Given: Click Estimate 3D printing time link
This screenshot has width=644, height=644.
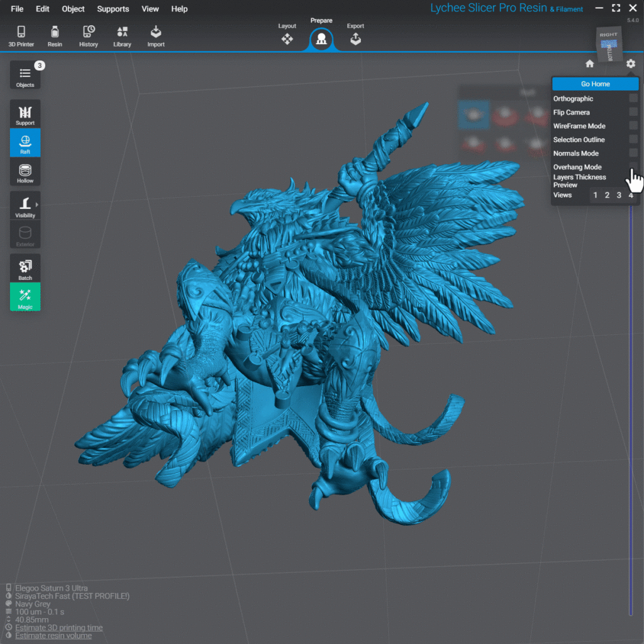Looking at the screenshot, I should 59,628.
